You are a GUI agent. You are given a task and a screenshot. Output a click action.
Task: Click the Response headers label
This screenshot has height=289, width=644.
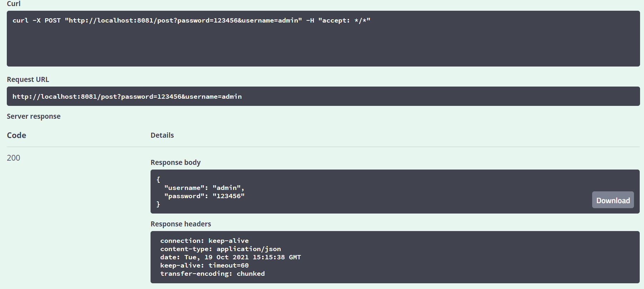[x=181, y=224]
